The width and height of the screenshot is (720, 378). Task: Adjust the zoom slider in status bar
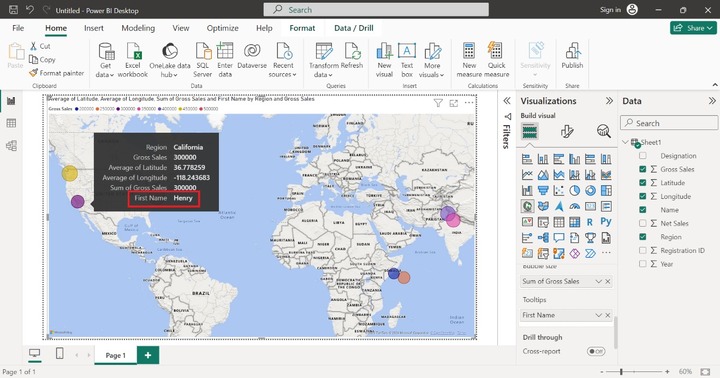click(621, 372)
